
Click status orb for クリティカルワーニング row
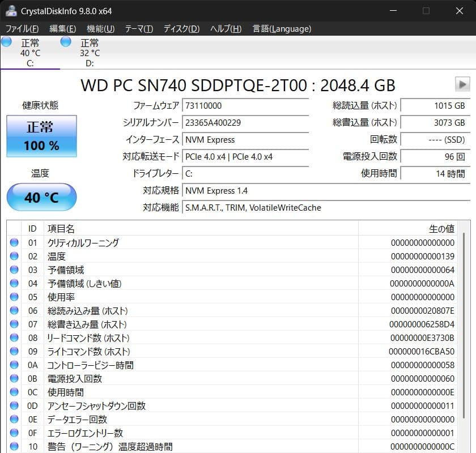click(x=14, y=242)
